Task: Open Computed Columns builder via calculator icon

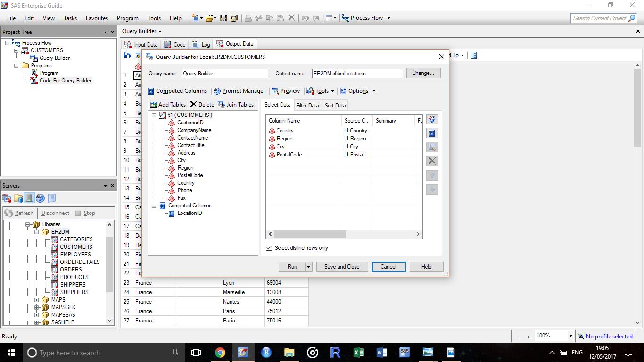Action: 432,133
